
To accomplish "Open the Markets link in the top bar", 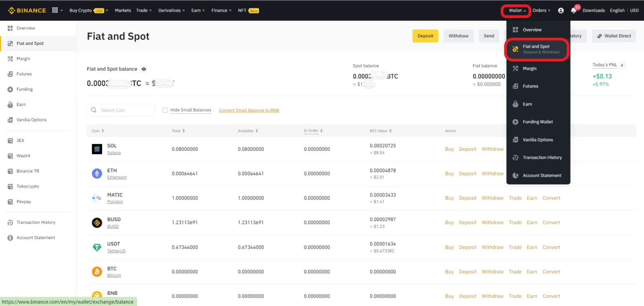I will point(123,10).
